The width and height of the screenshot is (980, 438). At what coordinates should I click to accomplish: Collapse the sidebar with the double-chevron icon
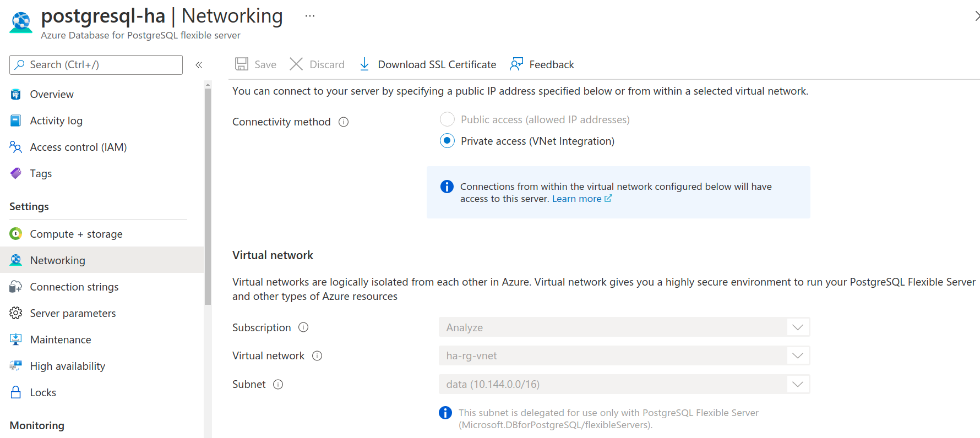pyautogui.click(x=199, y=65)
